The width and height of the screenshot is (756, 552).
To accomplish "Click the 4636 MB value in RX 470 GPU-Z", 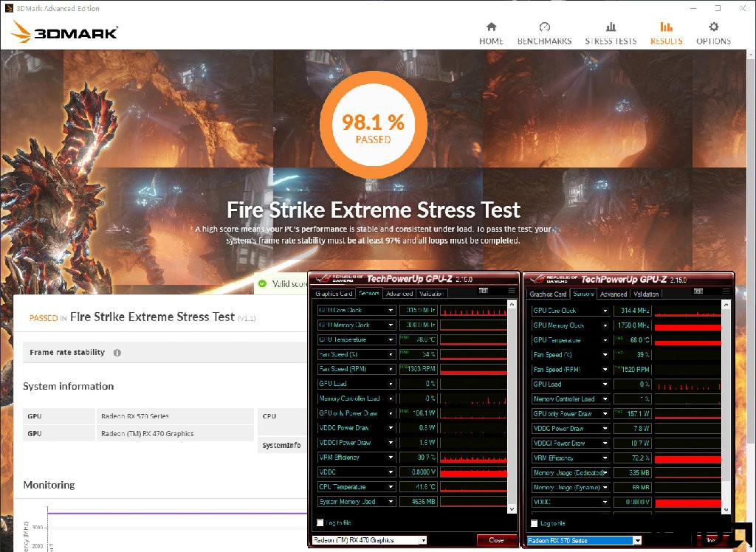I will 418,502.
